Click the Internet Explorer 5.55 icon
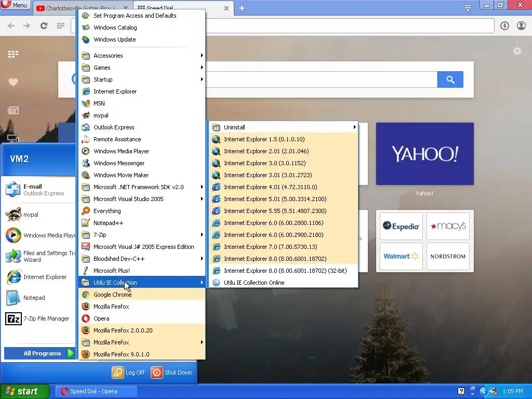The height and width of the screenshot is (399, 532). pos(216,211)
